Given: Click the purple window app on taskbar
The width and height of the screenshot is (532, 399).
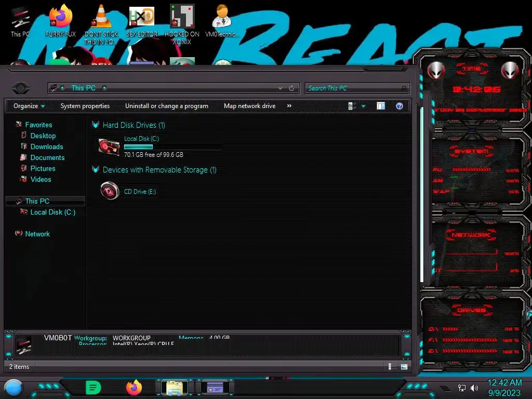Looking at the screenshot, I should click(x=215, y=388).
